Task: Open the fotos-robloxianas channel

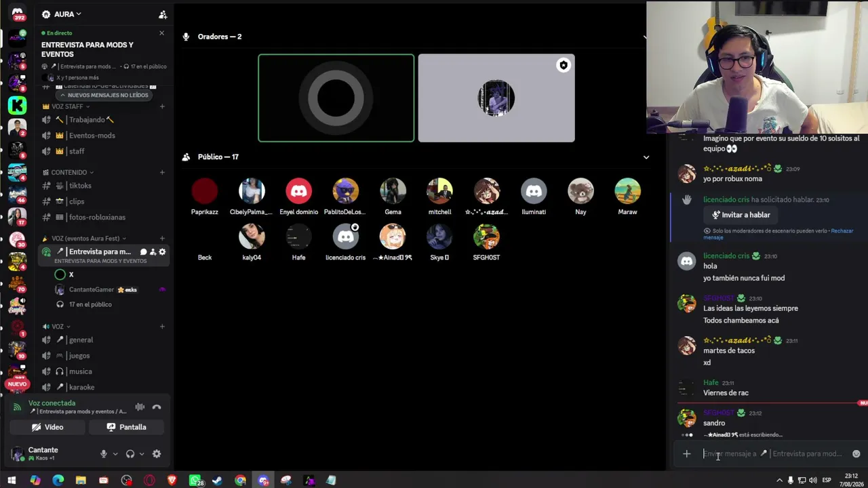Action: click(97, 217)
